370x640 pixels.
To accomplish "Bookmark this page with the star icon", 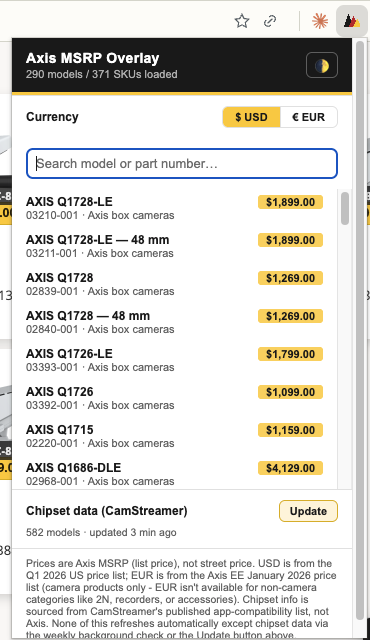I will 242,21.
